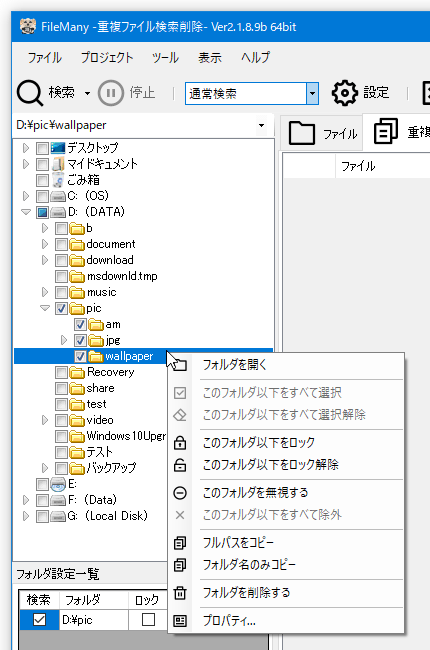Open the ヘルプ menu
Screen dimensions: 430x650
(255, 57)
